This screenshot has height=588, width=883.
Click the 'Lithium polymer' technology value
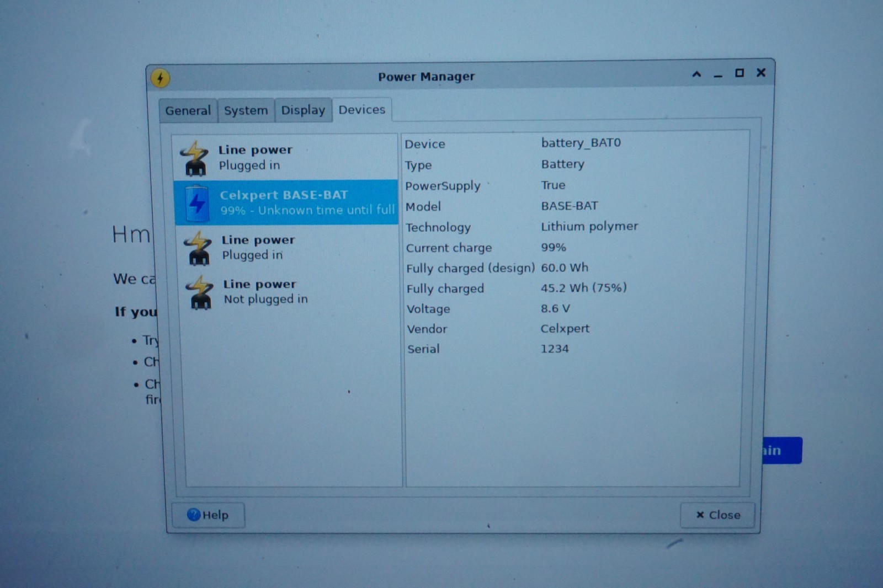pos(589,226)
